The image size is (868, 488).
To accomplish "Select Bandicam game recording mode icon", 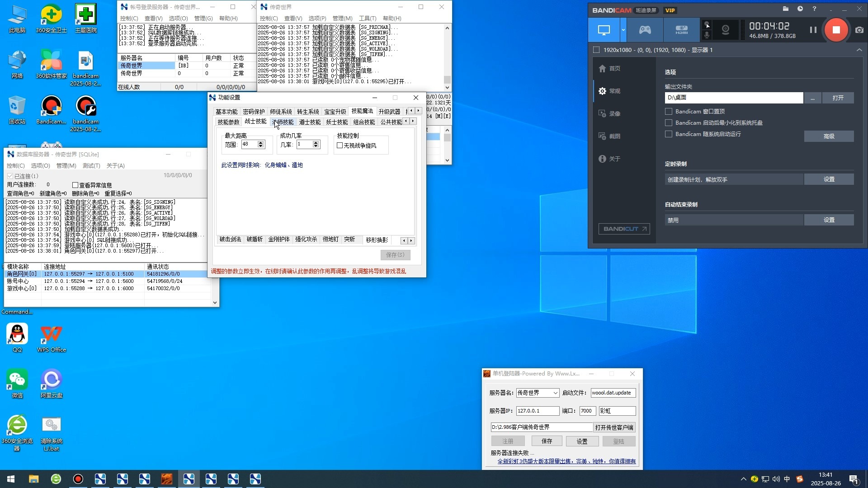I will click(x=645, y=30).
